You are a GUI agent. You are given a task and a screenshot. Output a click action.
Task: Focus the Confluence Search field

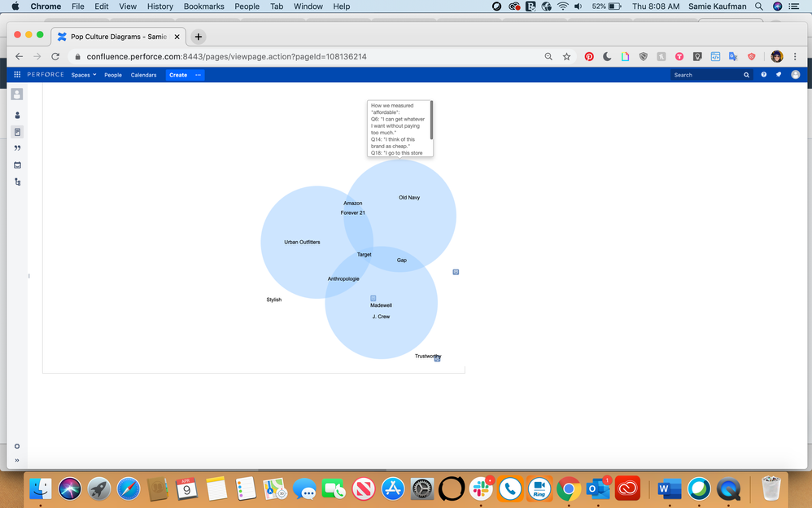click(712, 75)
